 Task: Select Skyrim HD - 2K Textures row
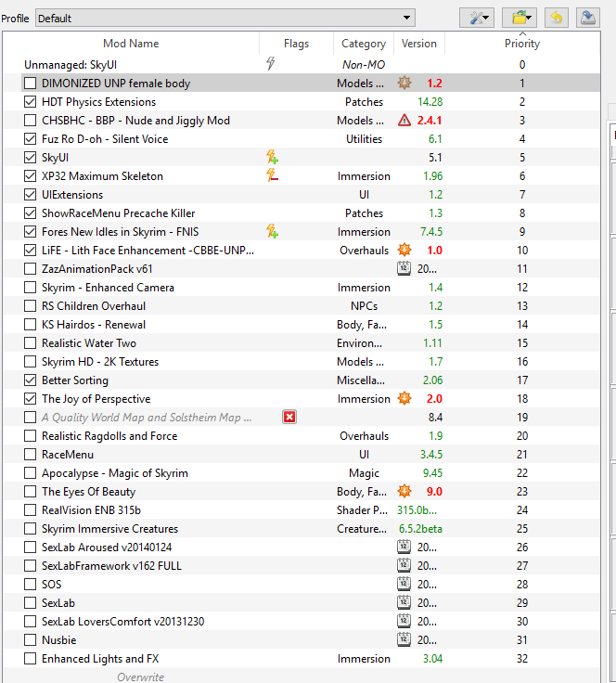coord(302,361)
